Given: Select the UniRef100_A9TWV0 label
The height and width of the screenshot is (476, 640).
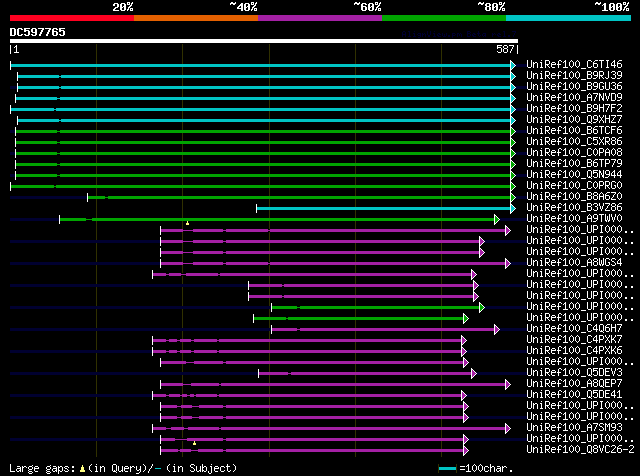Looking at the screenshot, I should (574, 219).
